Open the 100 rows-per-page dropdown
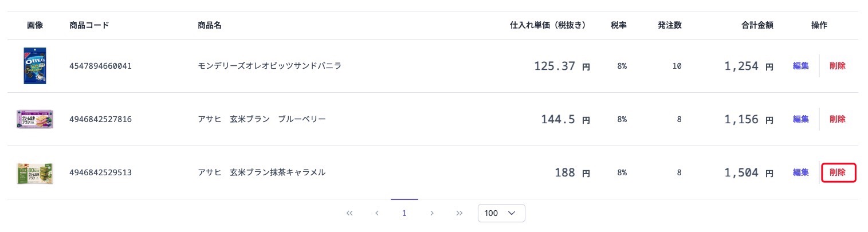Viewport: 868px width, 232px height. pyautogui.click(x=501, y=213)
